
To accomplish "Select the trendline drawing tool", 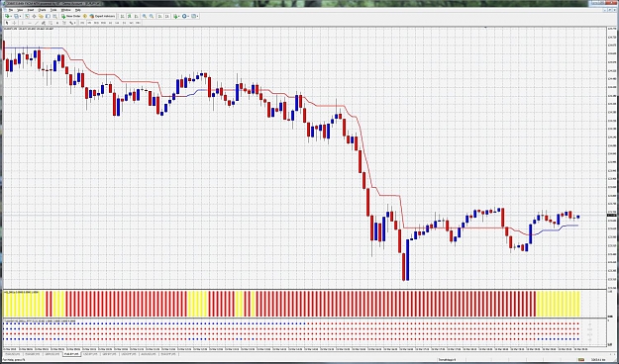I will point(37,23).
